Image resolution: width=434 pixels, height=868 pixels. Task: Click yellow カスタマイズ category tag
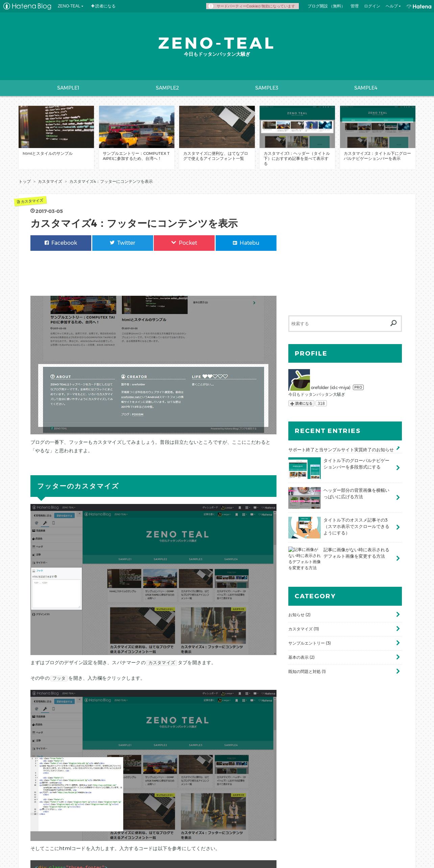pos(30,201)
